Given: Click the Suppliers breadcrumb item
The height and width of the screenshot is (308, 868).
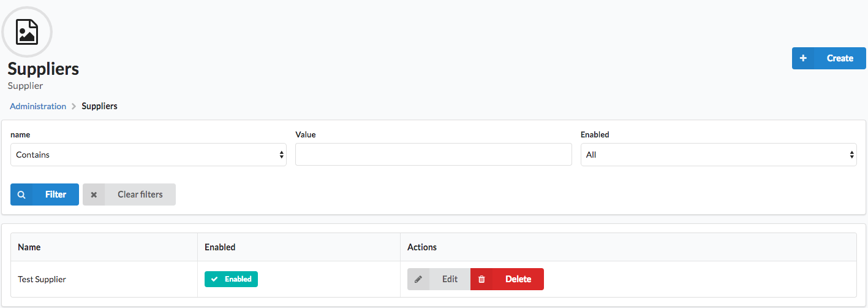Looking at the screenshot, I should point(99,106).
